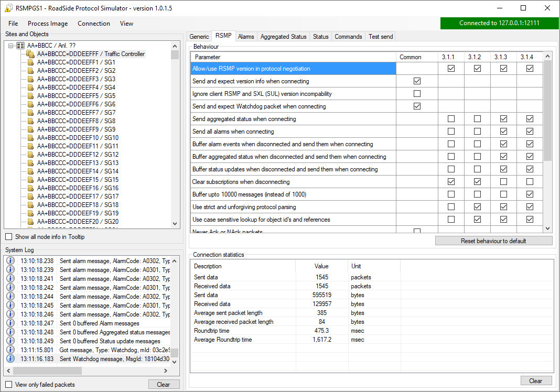Select the SG9 tree node
This screenshot has height=392, width=560.
click(x=76, y=129)
